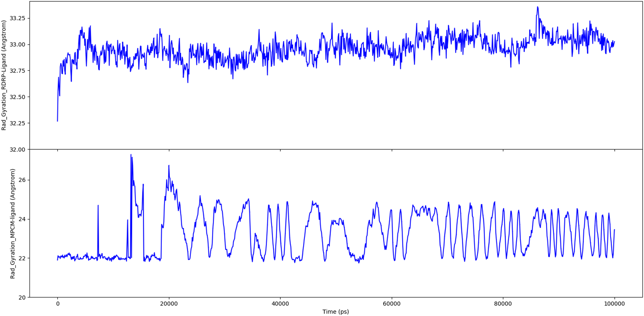
Task: Click the highest peak of the top curve
Action: [537, 7]
